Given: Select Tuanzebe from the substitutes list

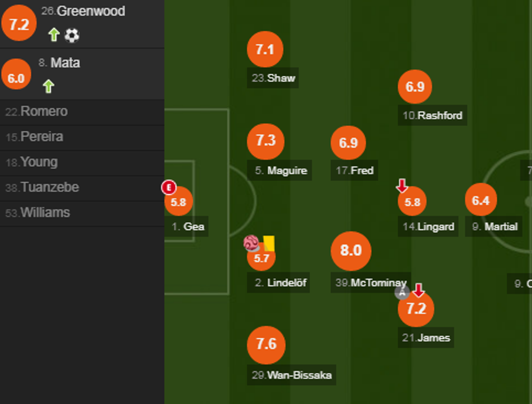Looking at the screenshot, I should (x=49, y=188).
